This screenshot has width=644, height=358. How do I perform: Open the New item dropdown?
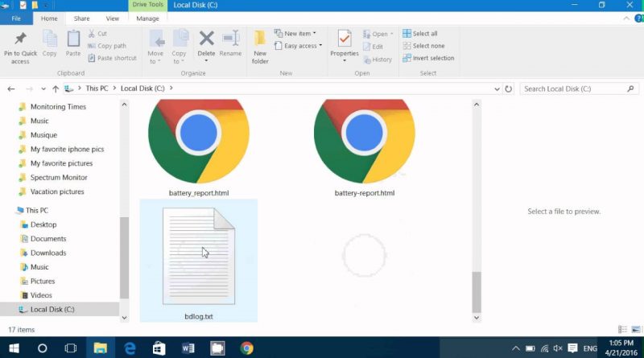coord(295,33)
